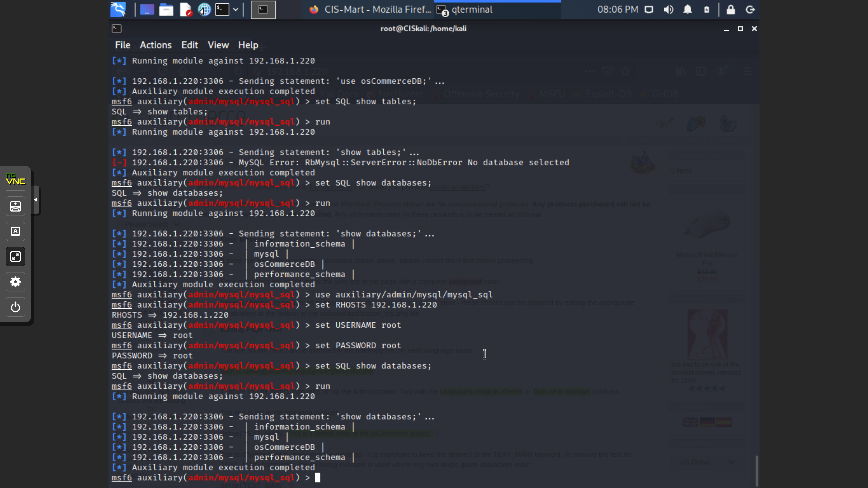
Task: Disconnect the noVNC session power button
Action: coord(16,307)
